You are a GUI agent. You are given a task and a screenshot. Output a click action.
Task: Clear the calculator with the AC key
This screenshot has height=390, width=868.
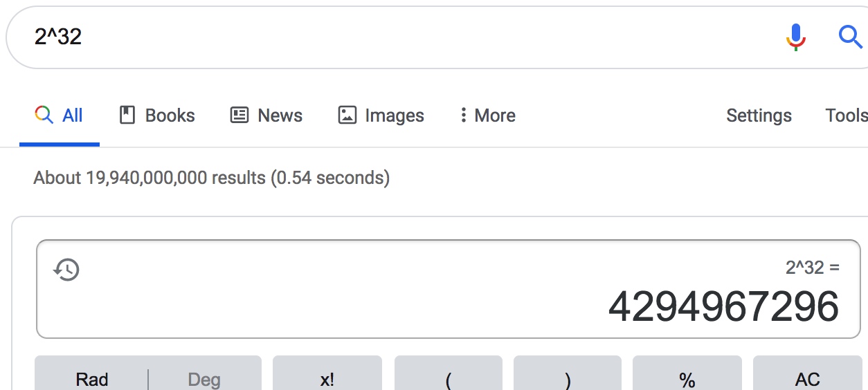pos(807,379)
